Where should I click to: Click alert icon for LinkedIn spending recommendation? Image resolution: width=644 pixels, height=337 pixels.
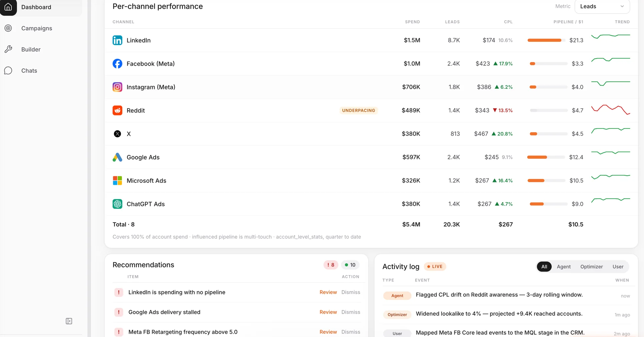coord(119,292)
